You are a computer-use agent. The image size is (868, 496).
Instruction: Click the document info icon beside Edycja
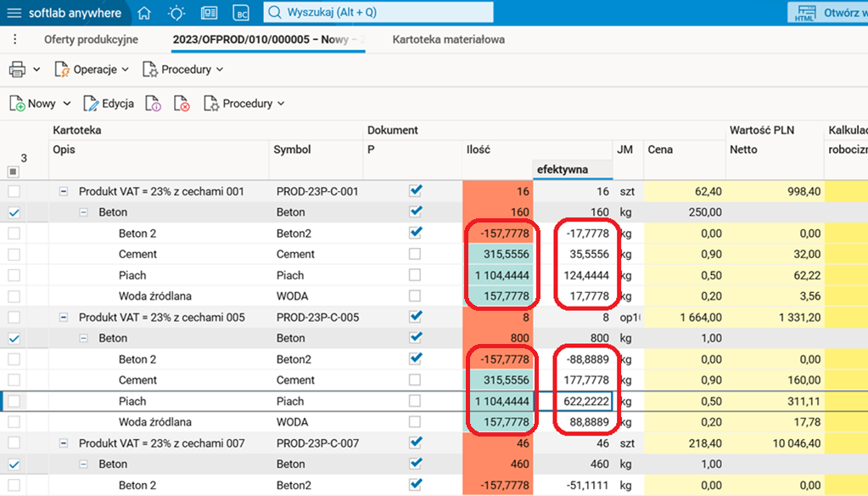(154, 104)
